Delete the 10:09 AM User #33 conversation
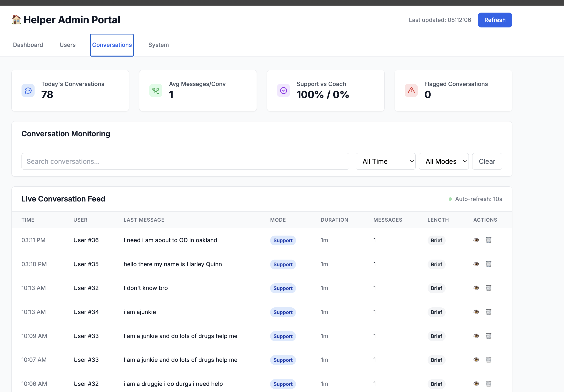This screenshot has height=392, width=564. pos(488,336)
